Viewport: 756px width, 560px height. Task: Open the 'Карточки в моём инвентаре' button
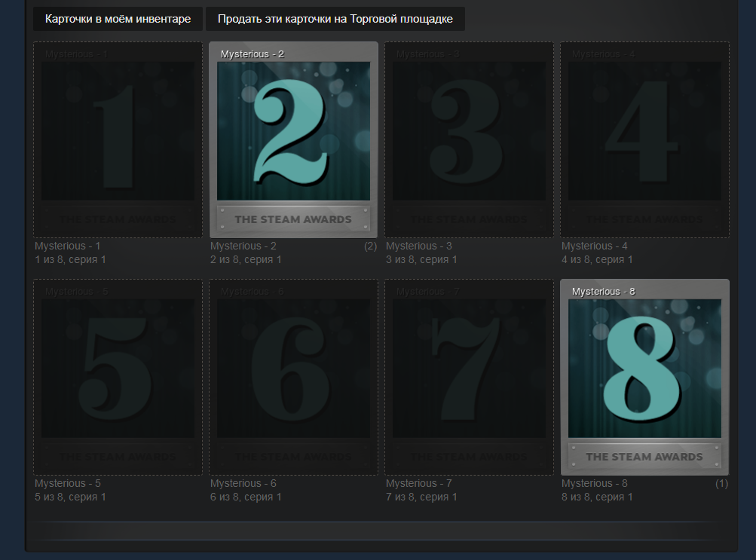(x=118, y=19)
